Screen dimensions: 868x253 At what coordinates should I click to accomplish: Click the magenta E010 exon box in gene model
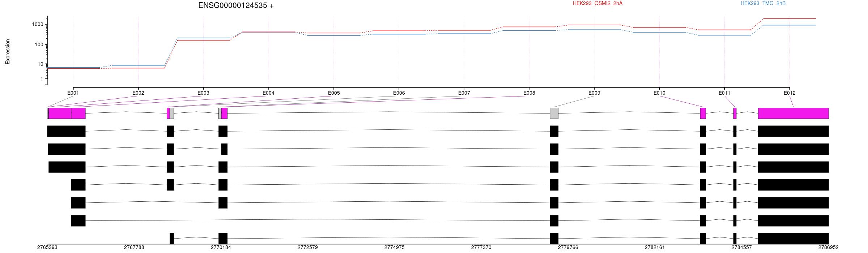(703, 113)
